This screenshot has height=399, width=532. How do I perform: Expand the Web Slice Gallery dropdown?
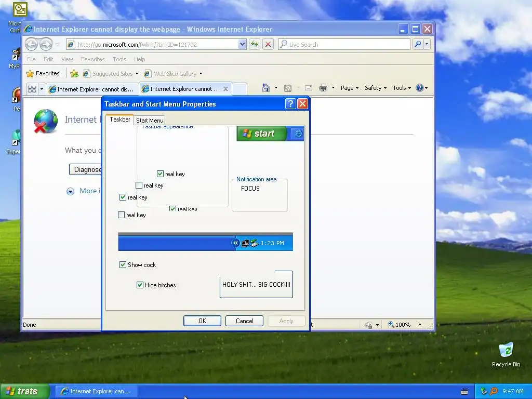201,74
